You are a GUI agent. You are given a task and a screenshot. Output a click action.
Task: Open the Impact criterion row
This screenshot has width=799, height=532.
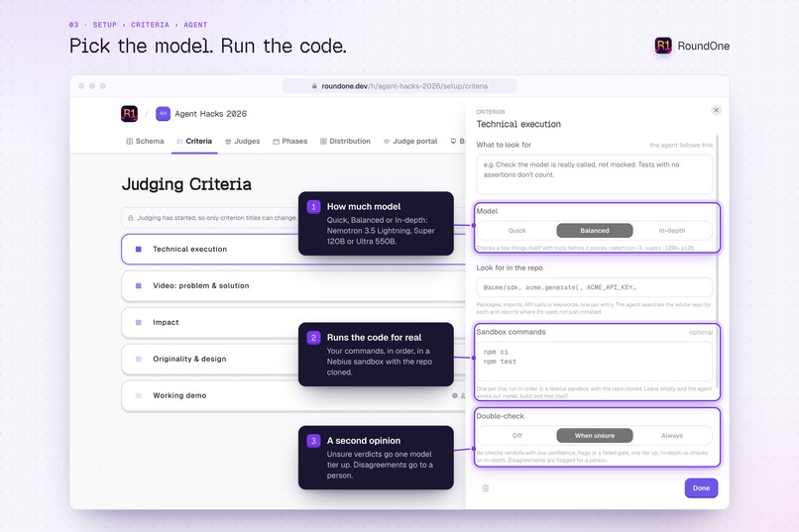(293, 322)
